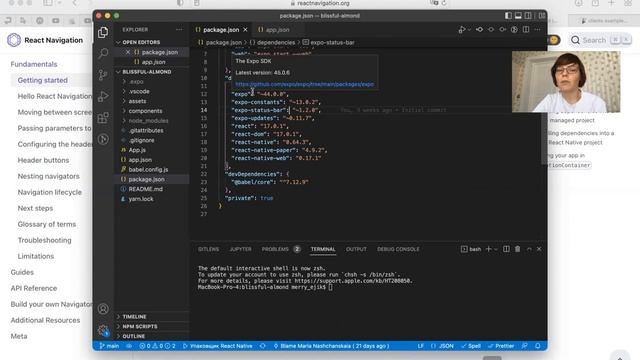Open .gitignore from the file tree
Image resolution: width=640 pixels, height=360 pixels.
pyautogui.click(x=141, y=140)
